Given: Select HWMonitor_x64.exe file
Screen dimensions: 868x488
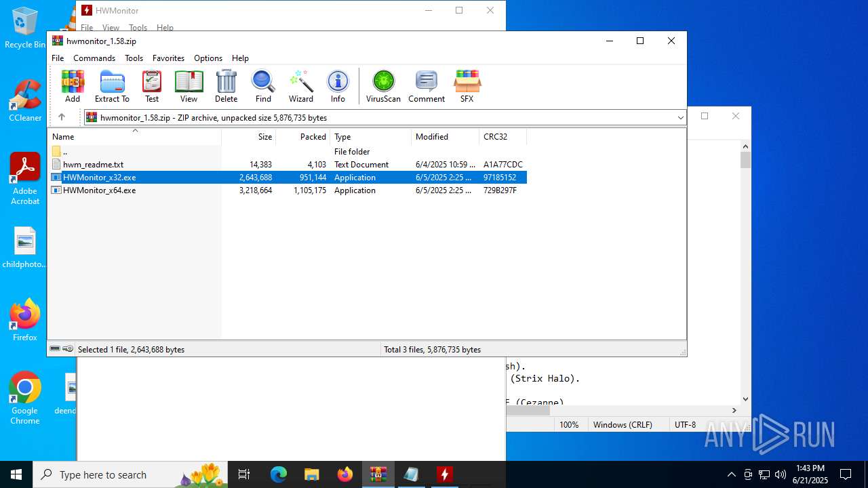Looking at the screenshot, I should point(288,190).
